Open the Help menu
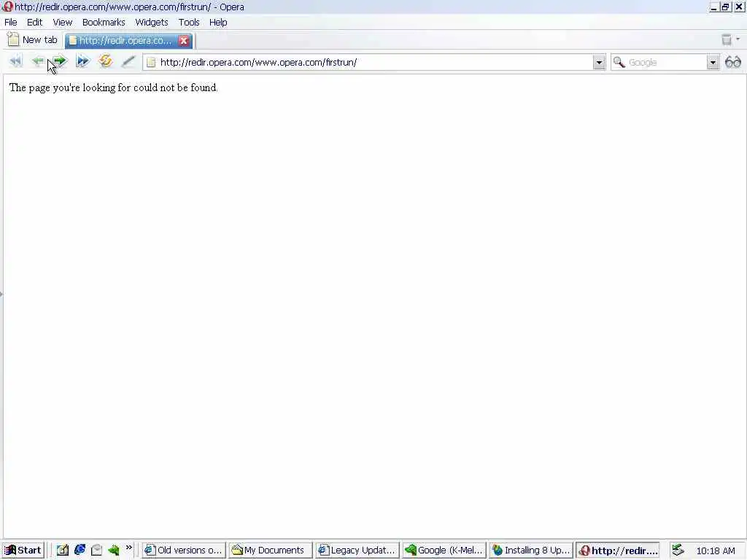Image resolution: width=747 pixels, height=560 pixels. [218, 23]
